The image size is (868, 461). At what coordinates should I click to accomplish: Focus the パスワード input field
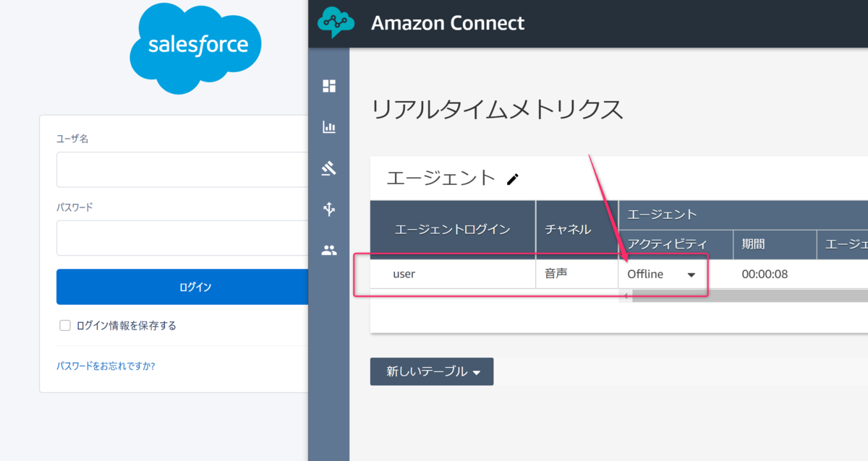tap(182, 238)
